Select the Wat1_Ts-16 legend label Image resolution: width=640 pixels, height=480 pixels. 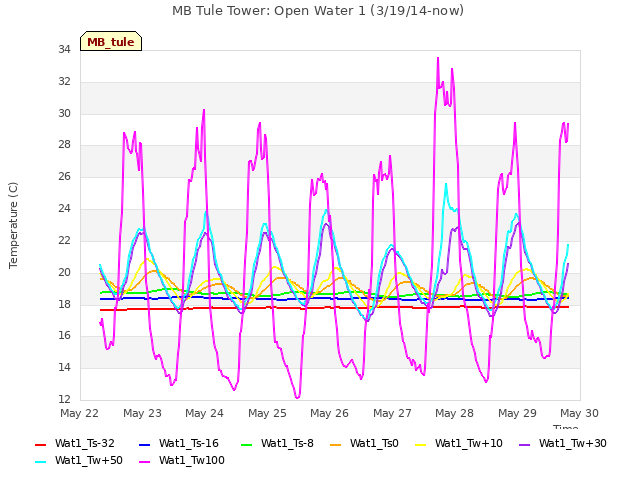tap(189, 444)
